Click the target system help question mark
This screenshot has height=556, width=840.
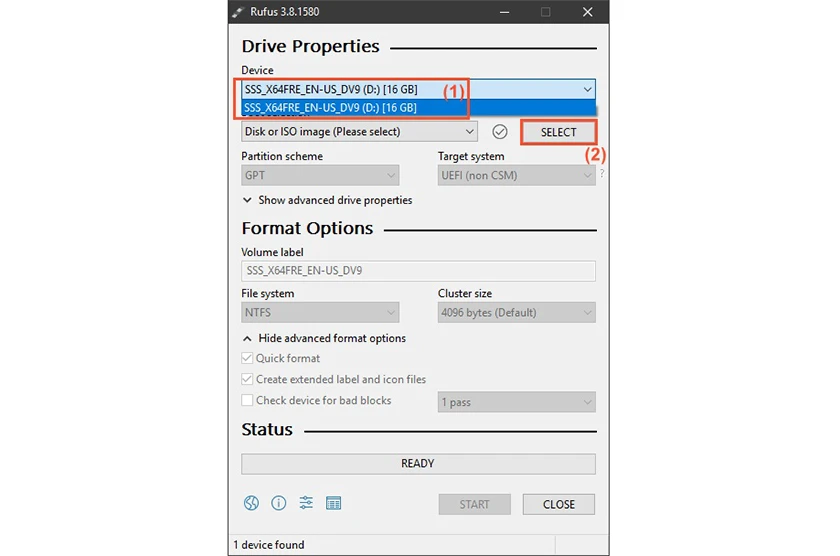(602, 174)
